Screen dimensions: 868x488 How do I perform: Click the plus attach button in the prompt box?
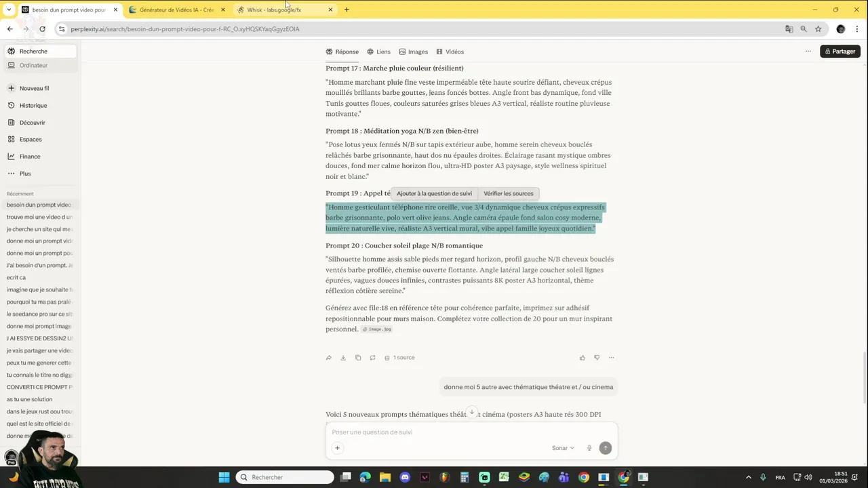(337, 448)
